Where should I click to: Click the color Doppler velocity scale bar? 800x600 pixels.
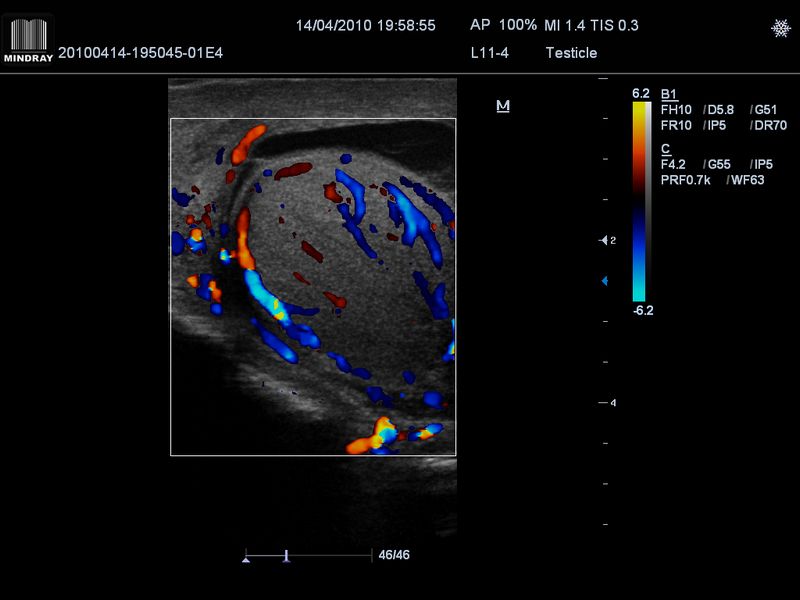[639, 202]
